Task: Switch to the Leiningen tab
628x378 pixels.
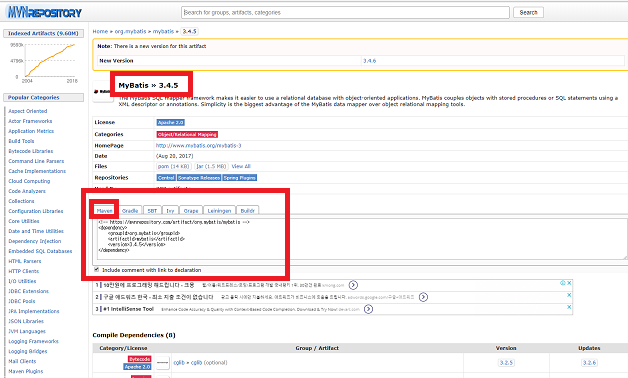Action: pyautogui.click(x=219, y=211)
